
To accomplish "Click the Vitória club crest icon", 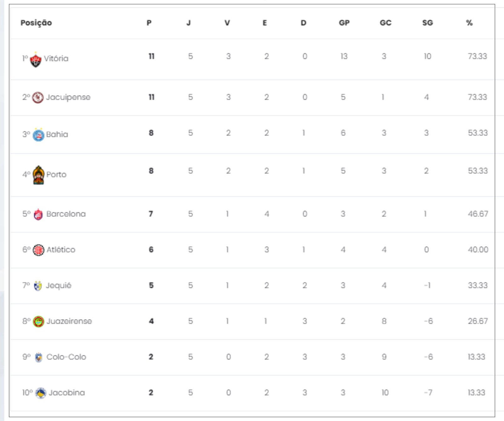I will [36, 59].
